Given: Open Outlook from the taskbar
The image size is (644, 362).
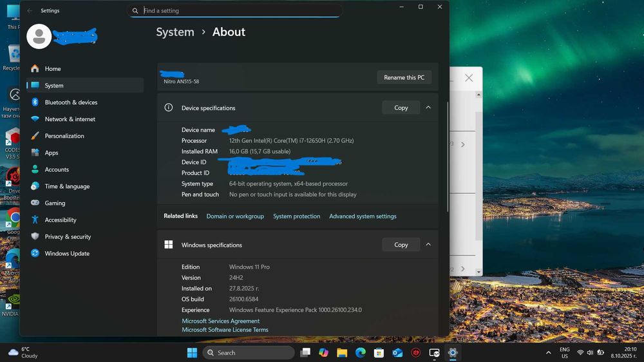Looking at the screenshot, I should (x=397, y=352).
